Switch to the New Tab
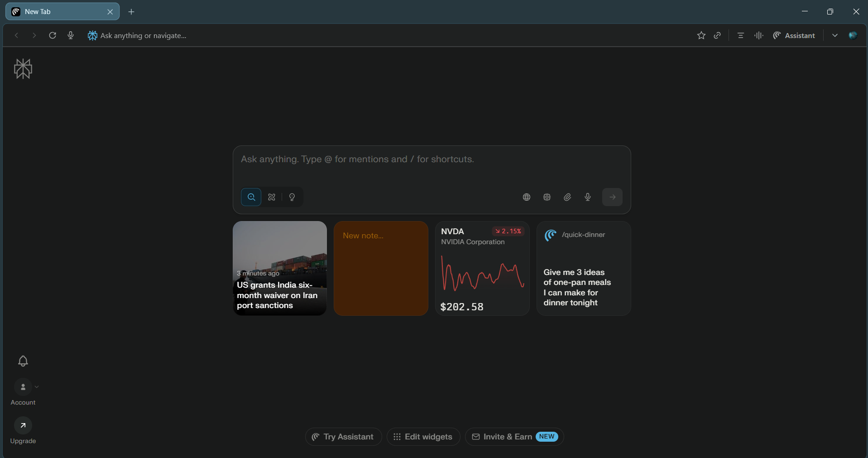This screenshot has width=868, height=458. (x=54, y=12)
